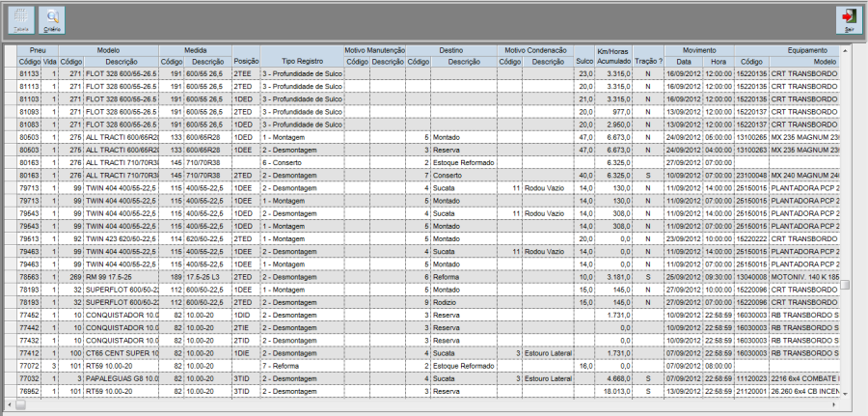The height and width of the screenshot is (416, 868).
Task: Click the Medida group header
Action: click(196, 50)
